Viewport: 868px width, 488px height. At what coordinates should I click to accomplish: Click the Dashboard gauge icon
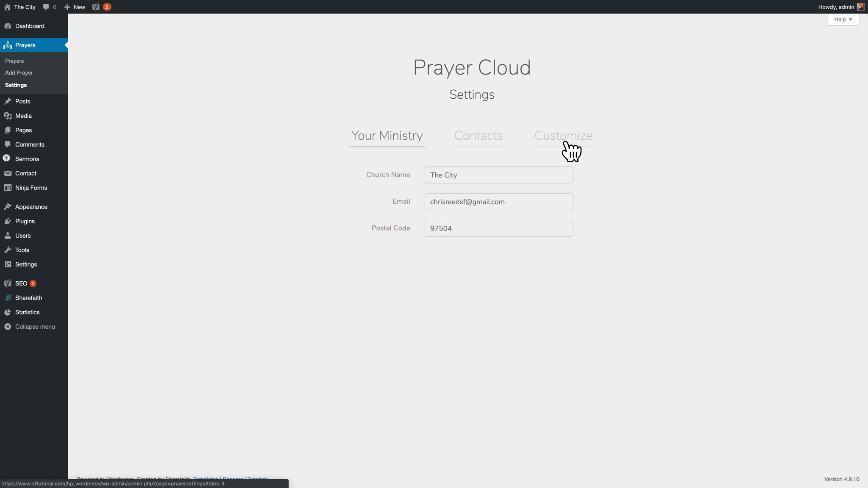pyautogui.click(x=8, y=26)
